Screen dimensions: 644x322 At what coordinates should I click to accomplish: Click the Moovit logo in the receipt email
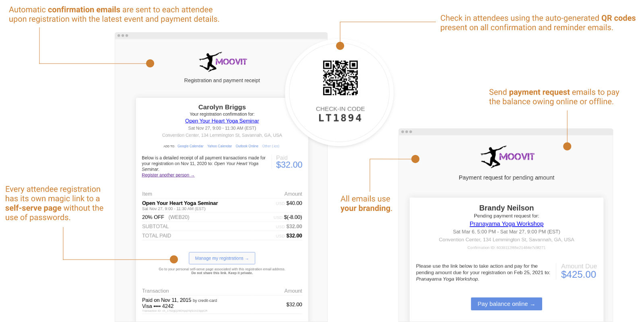[223, 62]
